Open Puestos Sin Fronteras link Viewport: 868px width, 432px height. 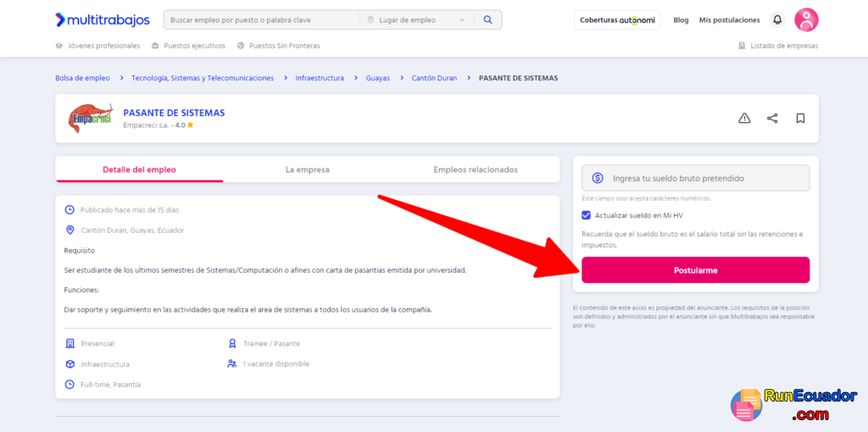[x=285, y=46]
